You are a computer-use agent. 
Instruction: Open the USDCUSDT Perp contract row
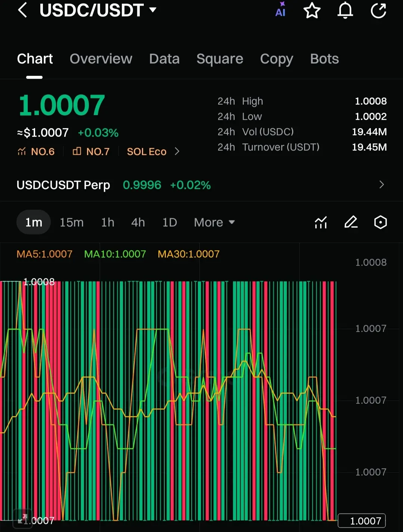(x=201, y=185)
